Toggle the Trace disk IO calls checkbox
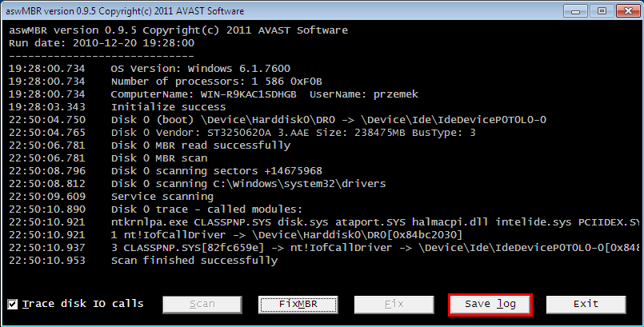 (13, 304)
